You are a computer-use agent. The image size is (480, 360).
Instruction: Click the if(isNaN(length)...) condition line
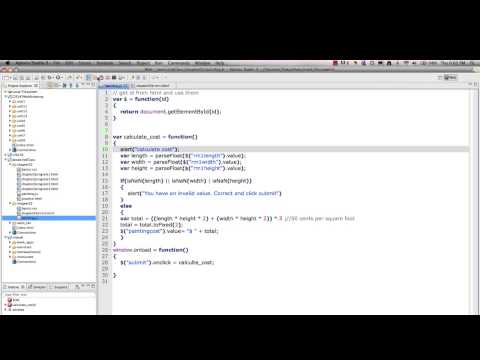click(x=186, y=181)
